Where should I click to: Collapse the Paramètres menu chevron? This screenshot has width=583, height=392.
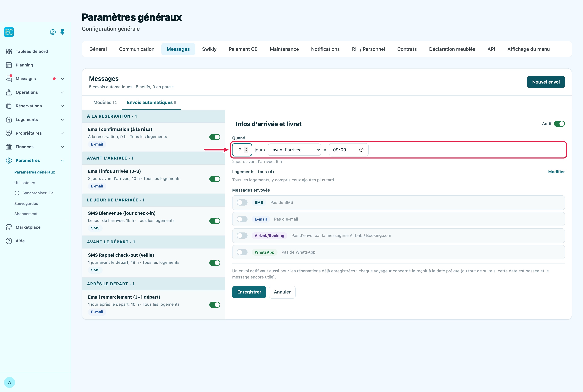coord(63,161)
